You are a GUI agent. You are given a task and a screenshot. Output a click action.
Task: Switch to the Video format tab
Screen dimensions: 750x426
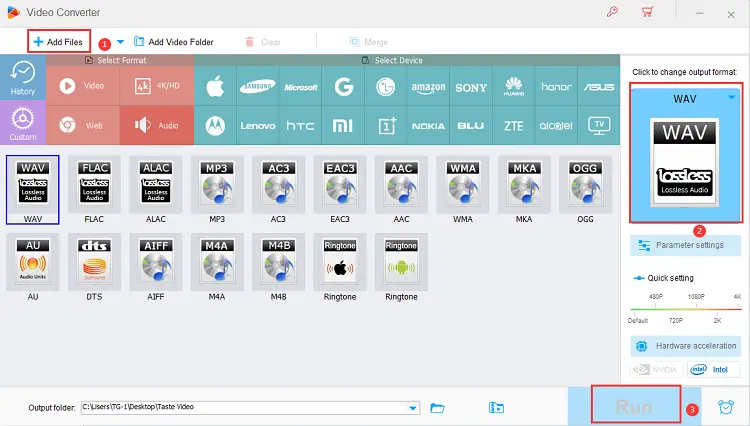click(x=83, y=86)
